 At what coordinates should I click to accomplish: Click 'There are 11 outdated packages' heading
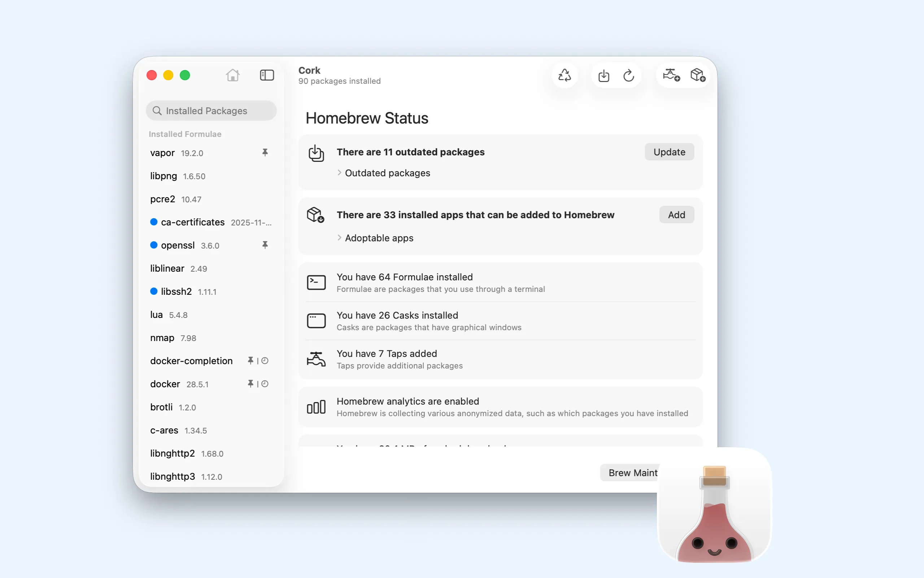coord(410,152)
